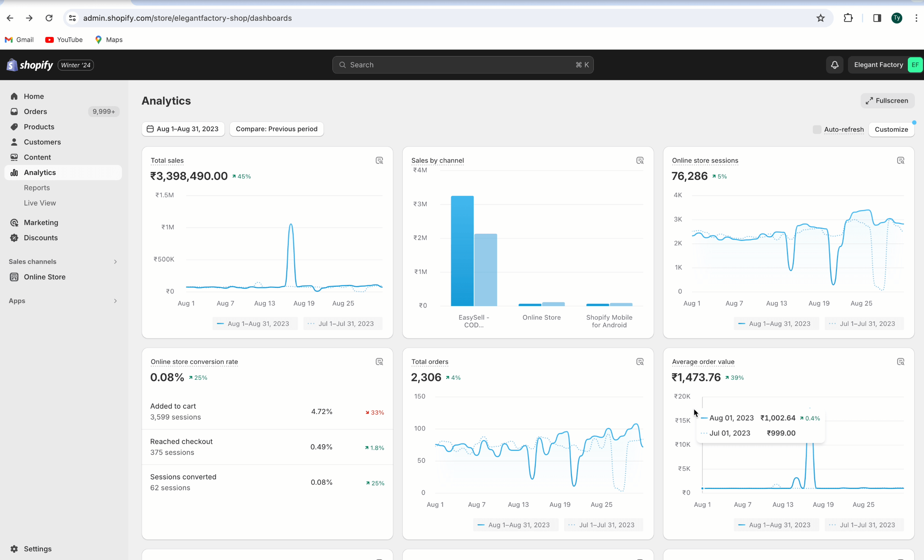
Task: Click the Online store sessions card title
Action: coord(705,161)
